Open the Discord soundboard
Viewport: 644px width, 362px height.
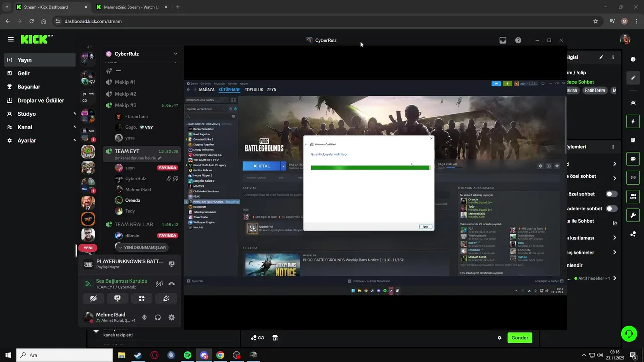(166, 298)
